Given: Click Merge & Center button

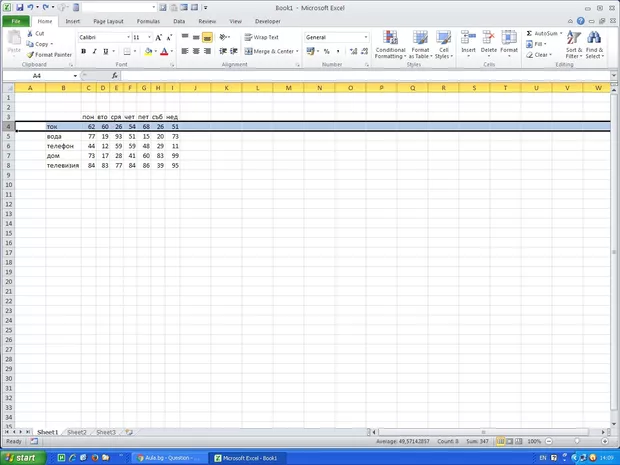Looking at the screenshot, I should 269,51.
